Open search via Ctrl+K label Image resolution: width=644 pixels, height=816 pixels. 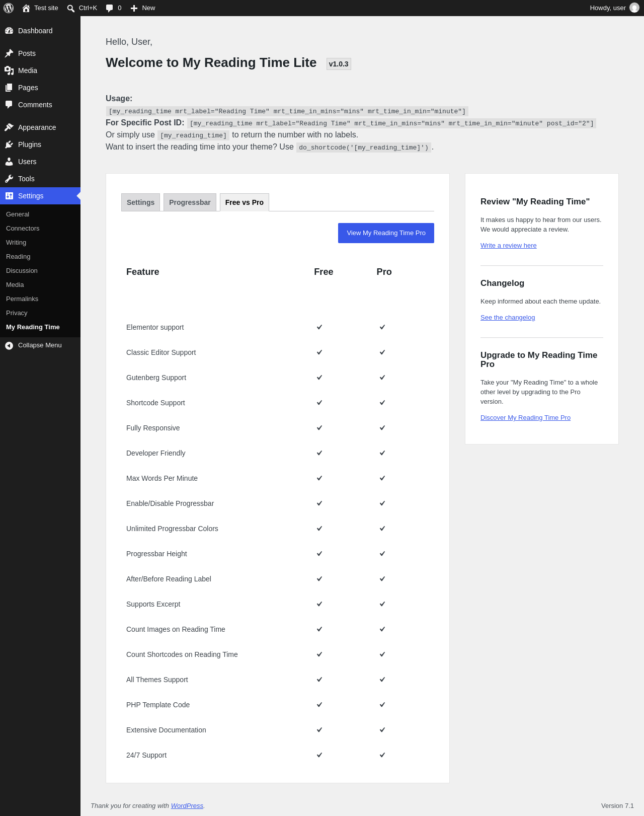[x=88, y=8]
